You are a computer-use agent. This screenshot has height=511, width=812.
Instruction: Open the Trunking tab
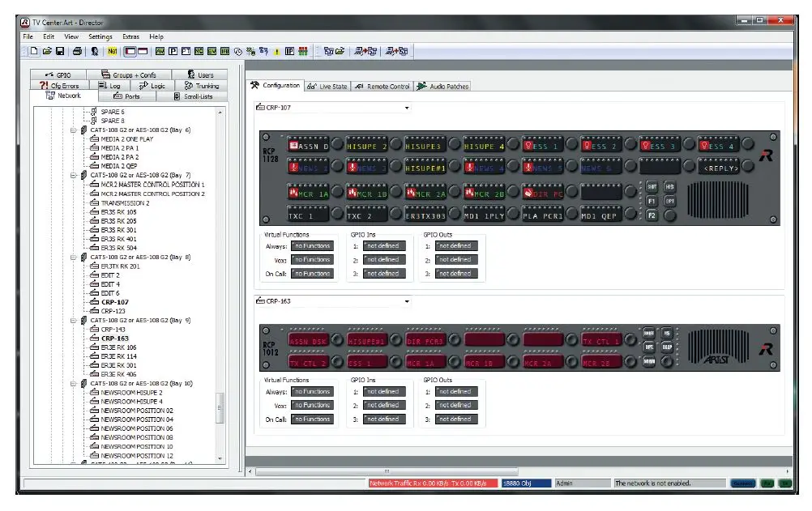tap(202, 85)
